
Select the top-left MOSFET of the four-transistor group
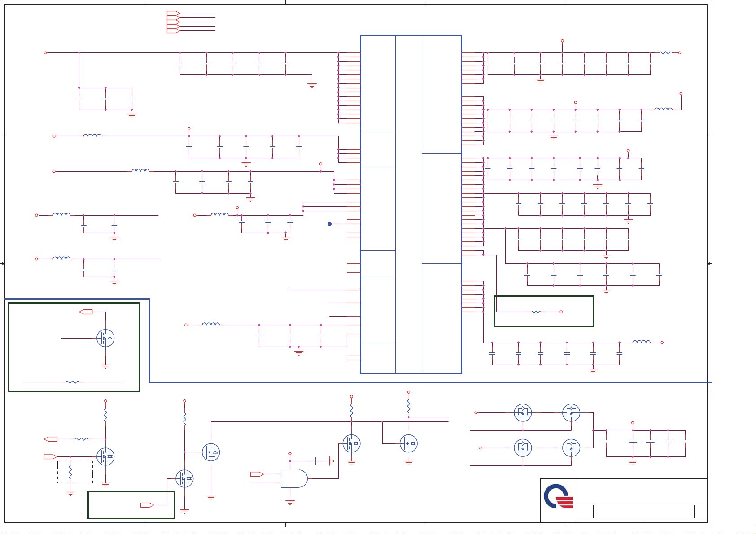(523, 412)
